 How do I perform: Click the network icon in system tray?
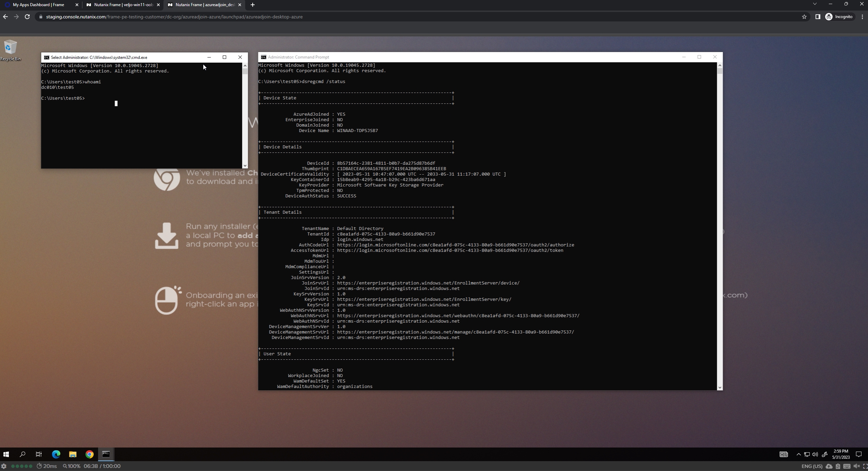(x=807, y=454)
